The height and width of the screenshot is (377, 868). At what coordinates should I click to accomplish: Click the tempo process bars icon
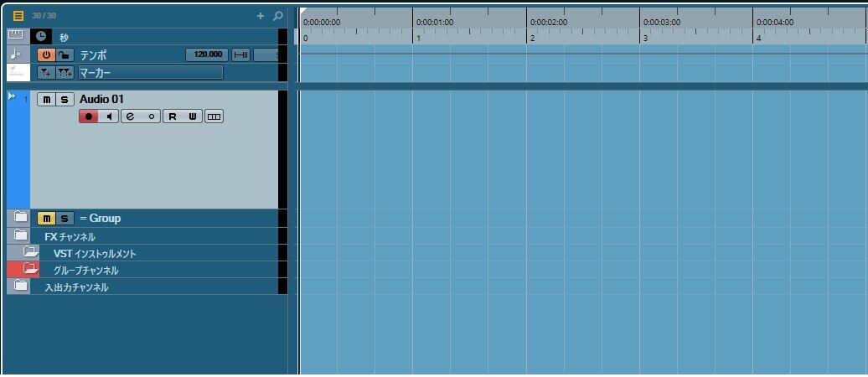(x=240, y=54)
